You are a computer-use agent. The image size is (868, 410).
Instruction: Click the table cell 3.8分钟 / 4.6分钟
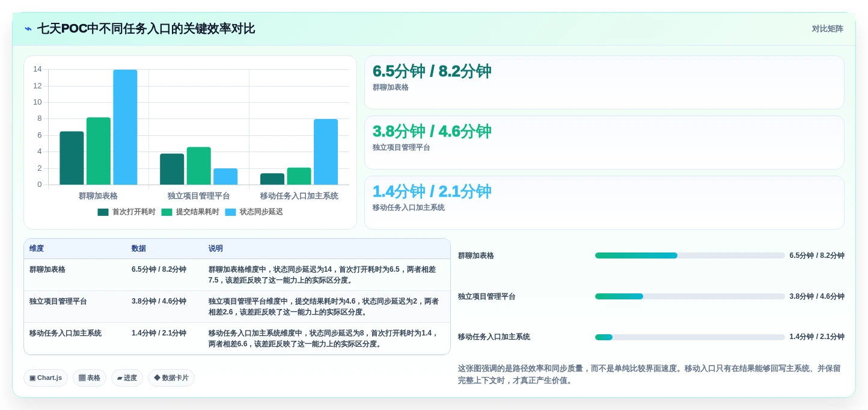(x=159, y=301)
